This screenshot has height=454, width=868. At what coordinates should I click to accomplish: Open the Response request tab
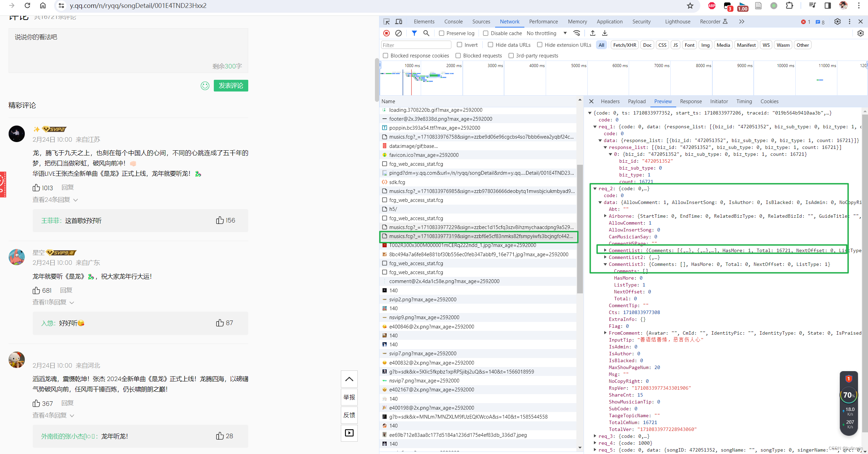(691, 101)
